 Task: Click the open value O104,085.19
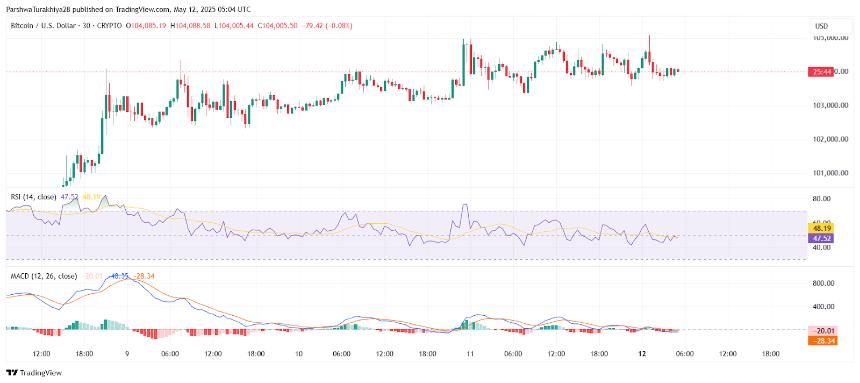(146, 26)
